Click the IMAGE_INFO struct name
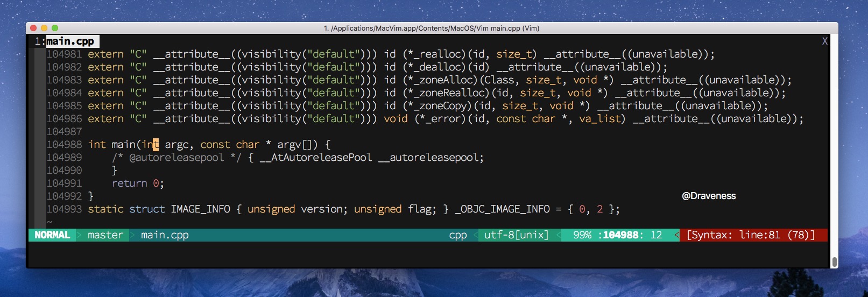Screen dimensions: 868x297 pos(200,209)
